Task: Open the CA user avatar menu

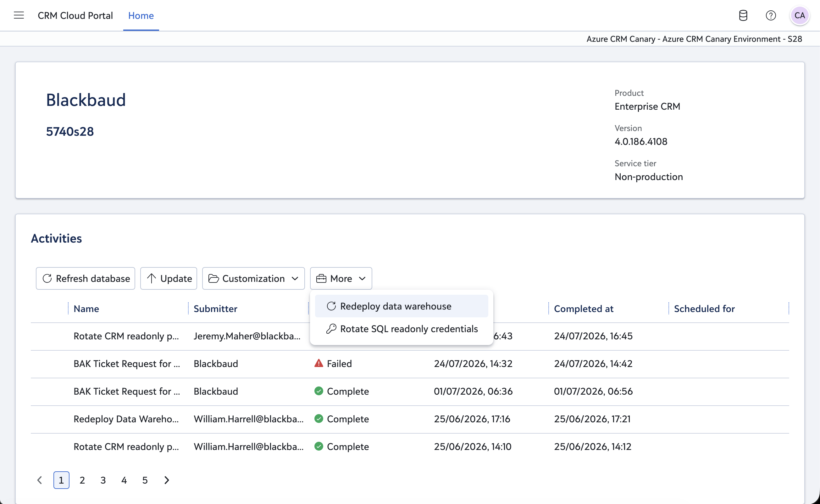Action: click(x=799, y=15)
